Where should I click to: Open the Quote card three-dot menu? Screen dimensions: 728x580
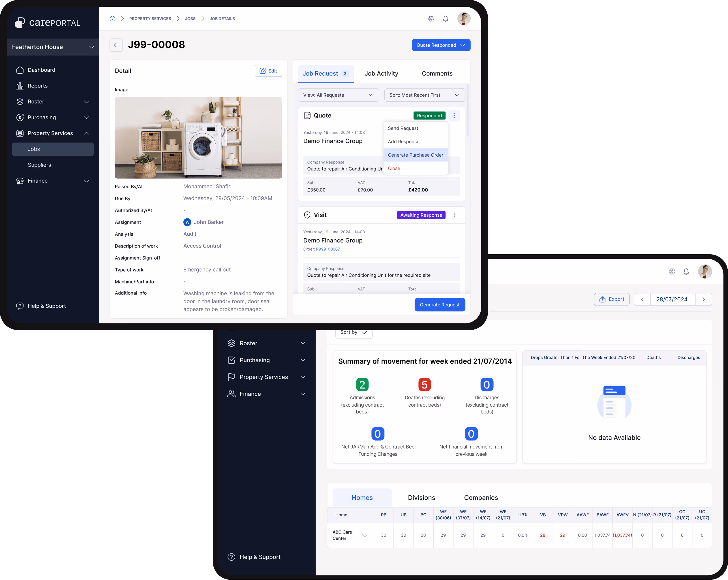click(454, 116)
